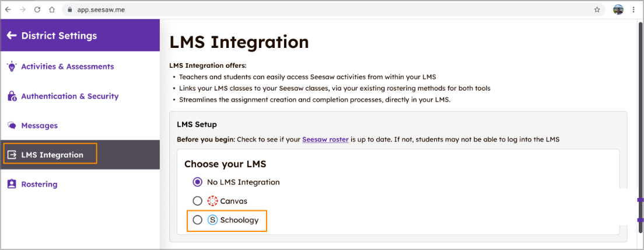
Task: Reload the page in the browser
Action: (x=37, y=9)
